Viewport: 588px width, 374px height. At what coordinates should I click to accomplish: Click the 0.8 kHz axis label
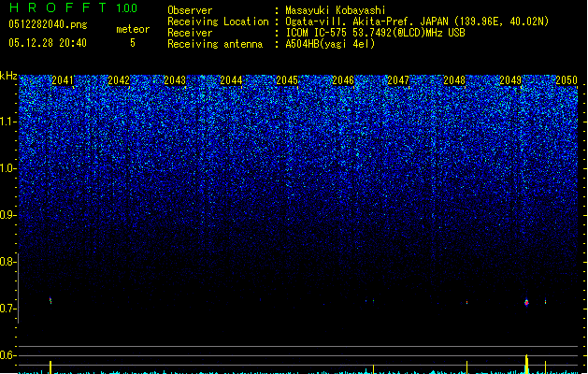click(x=8, y=262)
